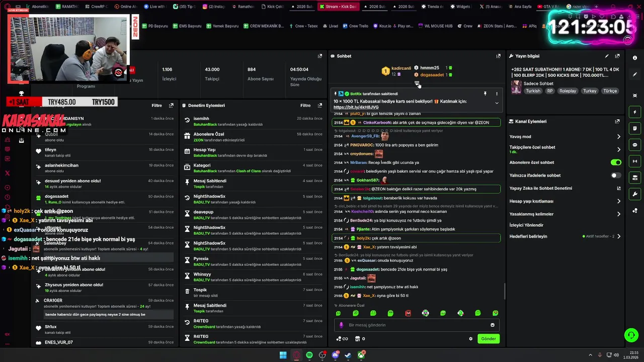Click the Hesap Yaşı moderation entry
The image size is (644, 362).
click(x=253, y=152)
